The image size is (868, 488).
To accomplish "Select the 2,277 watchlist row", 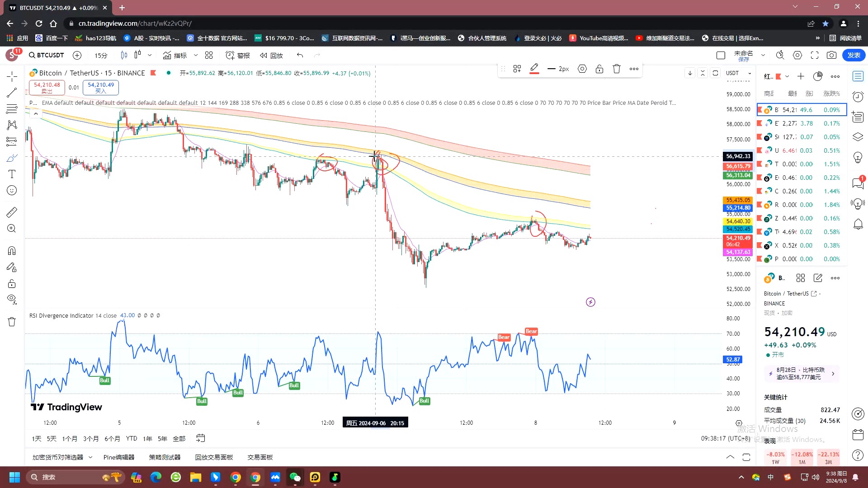I will [x=802, y=123].
